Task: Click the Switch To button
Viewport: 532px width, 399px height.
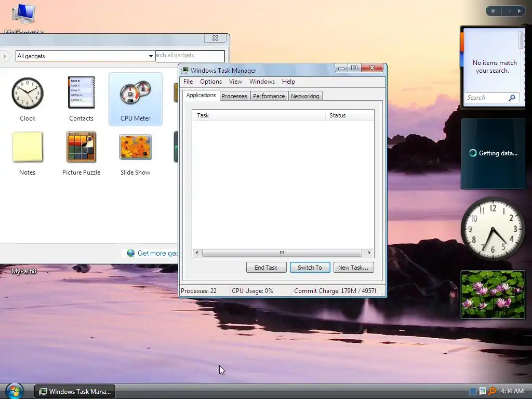Action: click(310, 268)
